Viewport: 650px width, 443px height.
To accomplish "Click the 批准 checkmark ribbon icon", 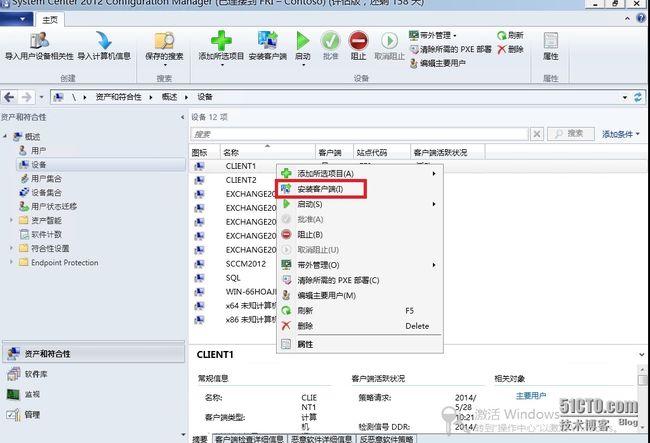I will 330,41.
